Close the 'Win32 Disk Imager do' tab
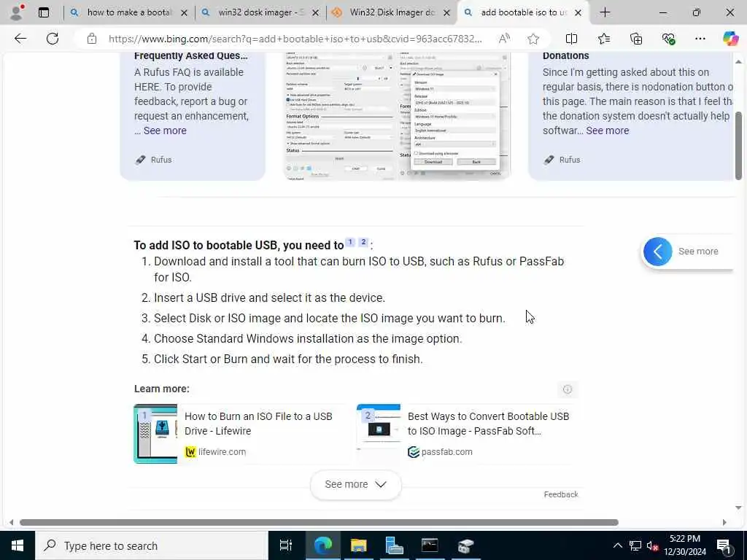This screenshot has height=560, width=747. click(x=446, y=13)
